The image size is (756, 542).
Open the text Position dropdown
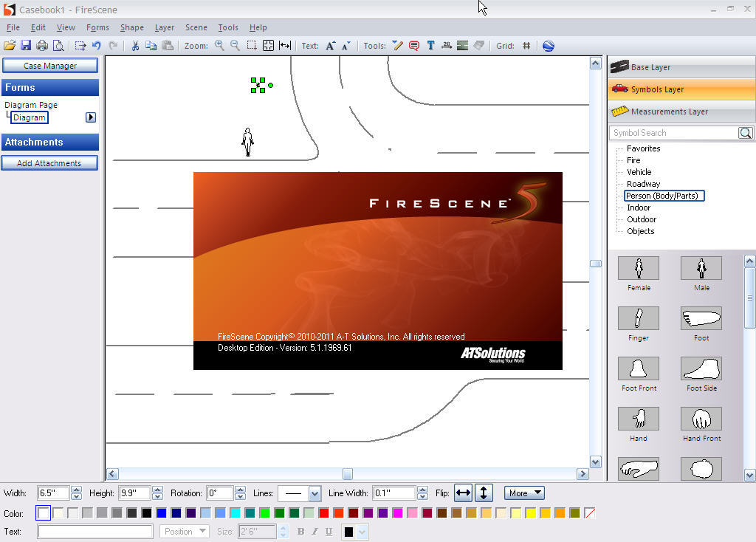click(185, 532)
